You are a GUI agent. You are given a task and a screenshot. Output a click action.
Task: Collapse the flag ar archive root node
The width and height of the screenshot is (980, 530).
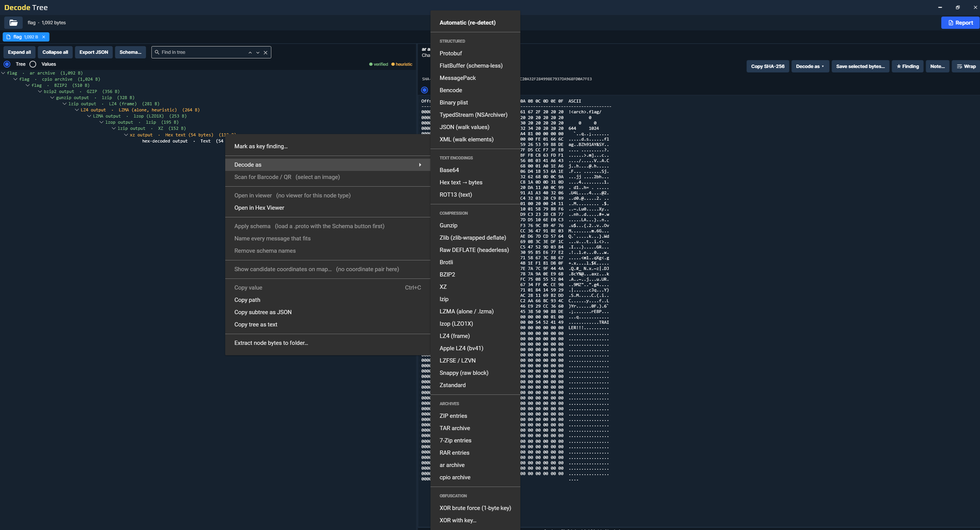(x=3, y=73)
